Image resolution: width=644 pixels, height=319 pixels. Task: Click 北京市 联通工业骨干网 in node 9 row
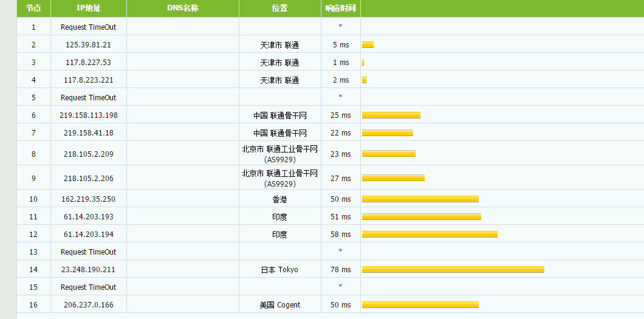pyautogui.click(x=279, y=174)
